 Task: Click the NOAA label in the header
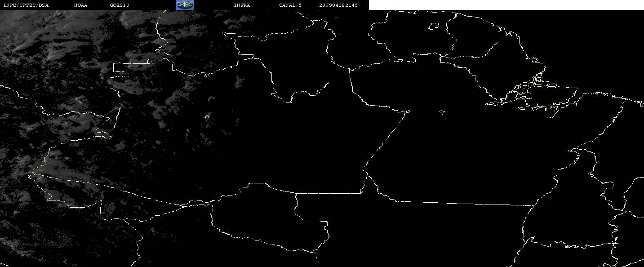pyautogui.click(x=81, y=5)
